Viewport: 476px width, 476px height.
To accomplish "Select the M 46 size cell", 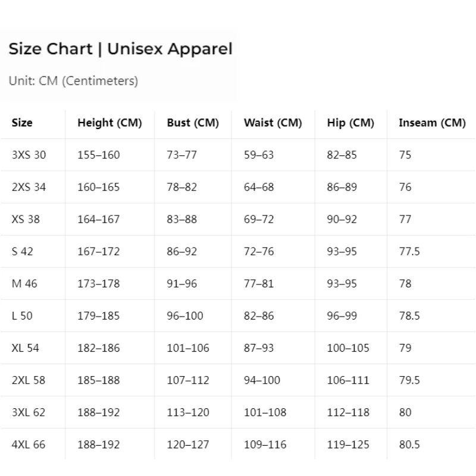I will [x=24, y=284].
